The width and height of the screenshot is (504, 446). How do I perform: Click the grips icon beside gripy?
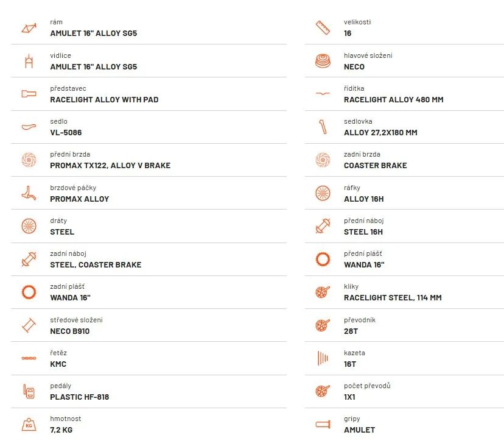(x=323, y=424)
